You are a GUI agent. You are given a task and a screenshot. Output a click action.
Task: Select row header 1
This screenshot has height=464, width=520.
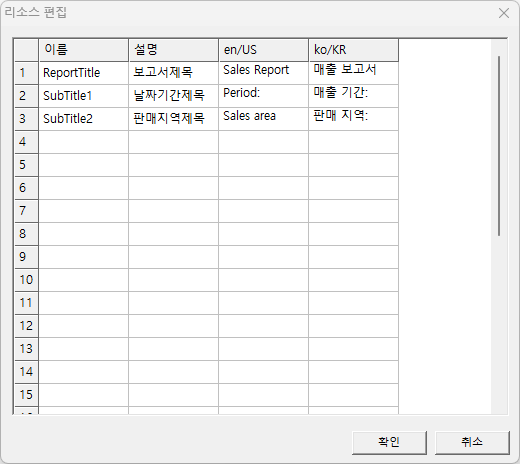[x=26, y=73]
